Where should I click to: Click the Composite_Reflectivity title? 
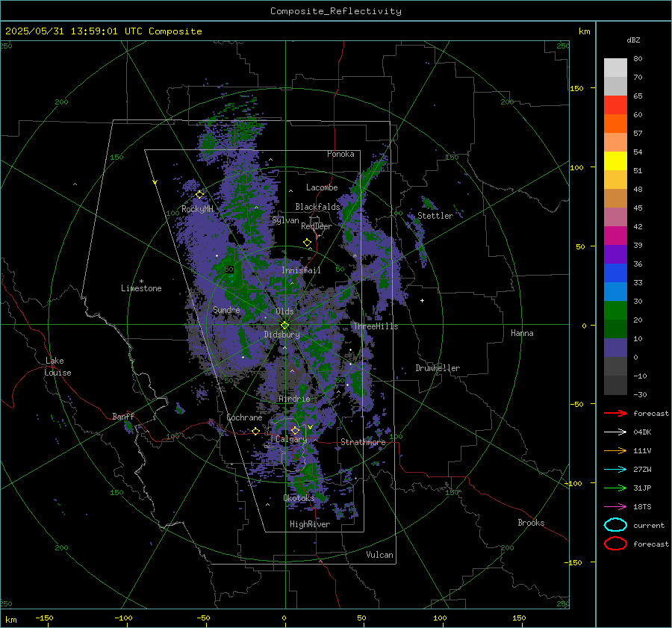click(x=336, y=11)
